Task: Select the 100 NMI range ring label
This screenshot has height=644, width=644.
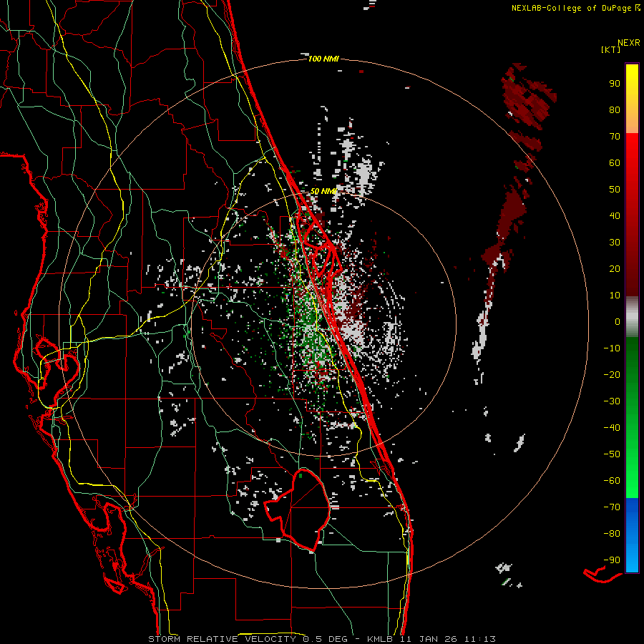Action: [x=323, y=59]
